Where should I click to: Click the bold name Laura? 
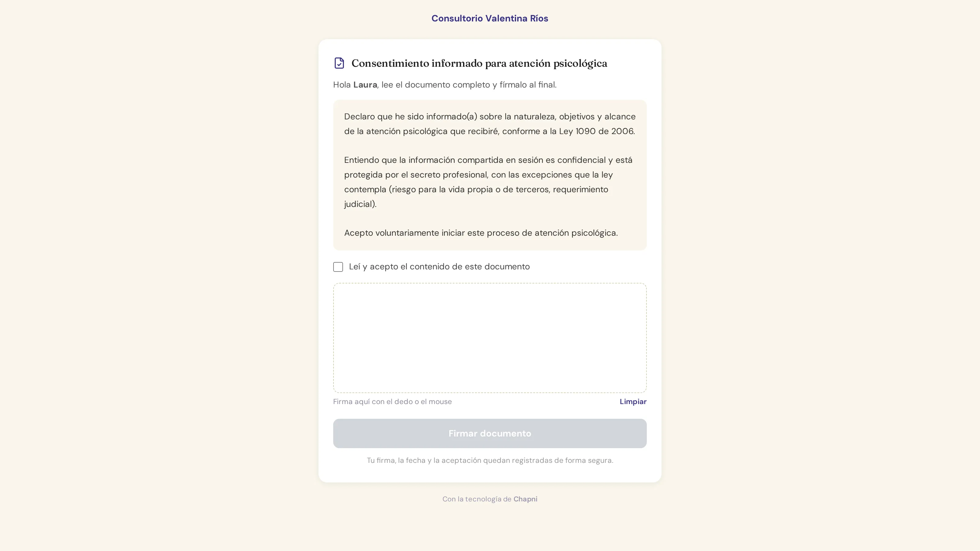[365, 85]
